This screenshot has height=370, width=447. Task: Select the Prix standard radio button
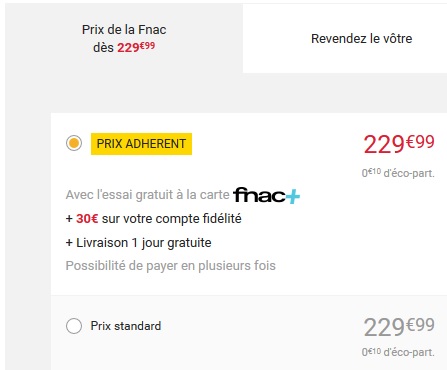[74, 326]
